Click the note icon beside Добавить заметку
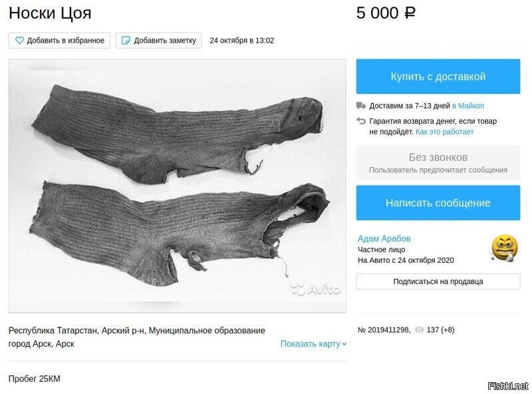Image resolution: width=532 pixels, height=394 pixels. click(126, 41)
